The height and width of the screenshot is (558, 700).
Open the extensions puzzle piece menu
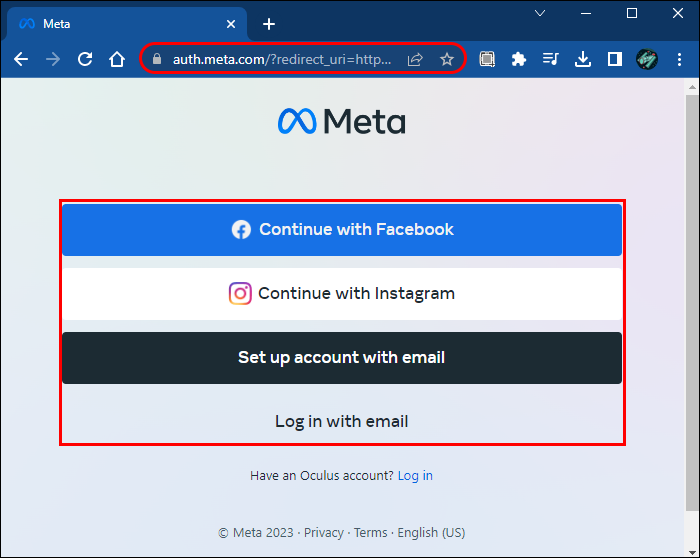point(518,59)
